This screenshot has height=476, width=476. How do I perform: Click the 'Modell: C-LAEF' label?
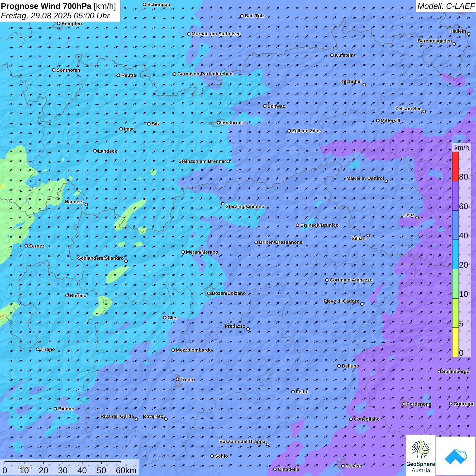pyautogui.click(x=446, y=6)
